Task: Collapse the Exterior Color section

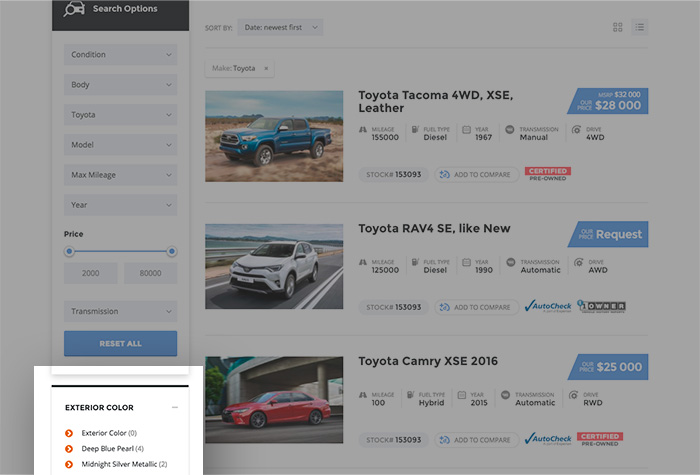Action: [x=175, y=408]
